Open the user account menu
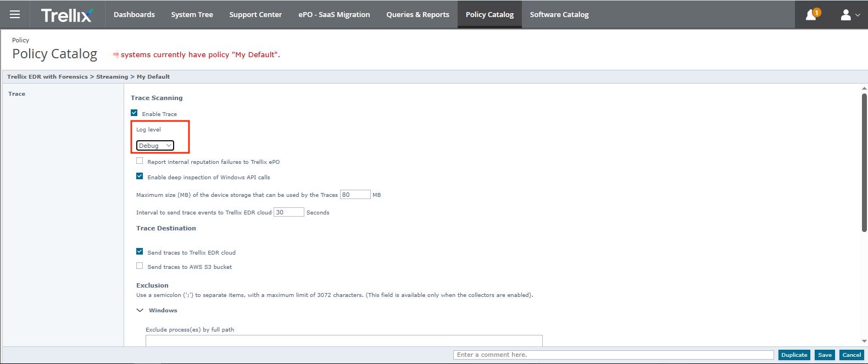This screenshot has height=364, width=868. [849, 15]
